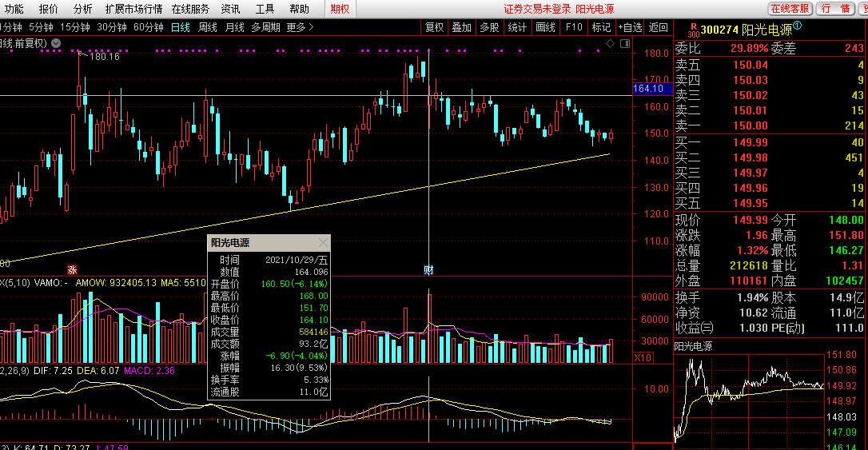Click the PE(动) 111.0 value
Screen dimensions: 868x450
pos(849,328)
